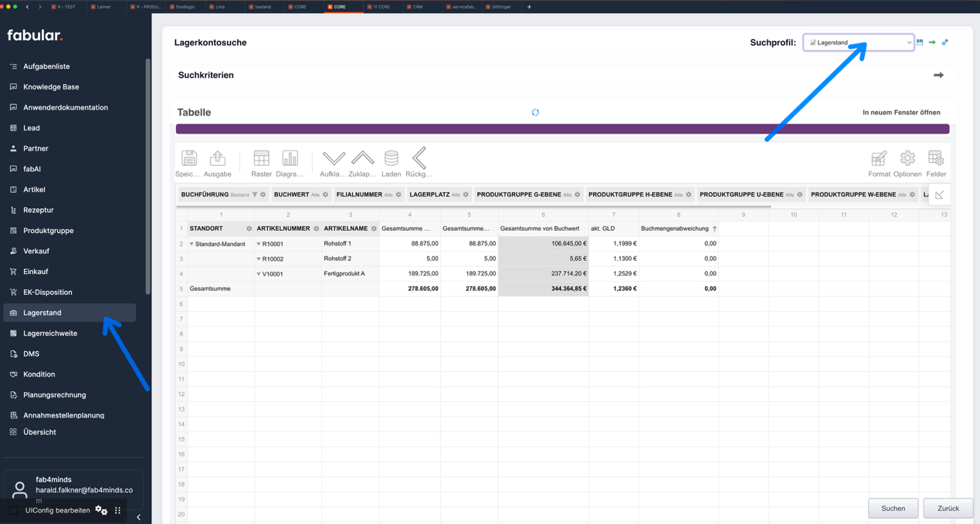
Task: Expand Suchkriterien with the gray arrow
Action: [938, 76]
